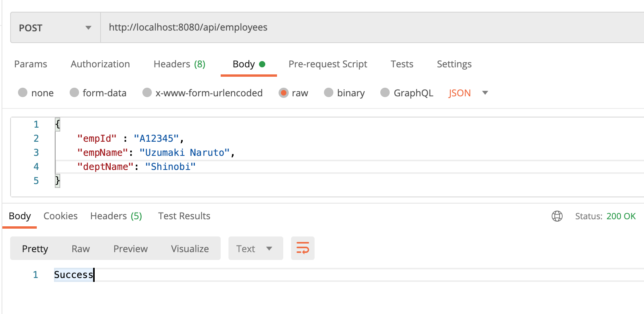Select the form-data radio option
The height and width of the screenshot is (314, 644).
(x=74, y=93)
